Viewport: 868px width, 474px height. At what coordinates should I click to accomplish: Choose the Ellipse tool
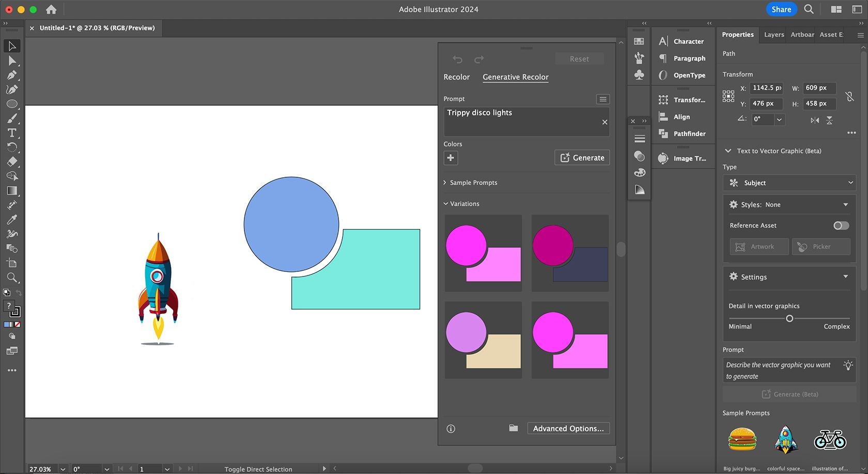point(12,104)
